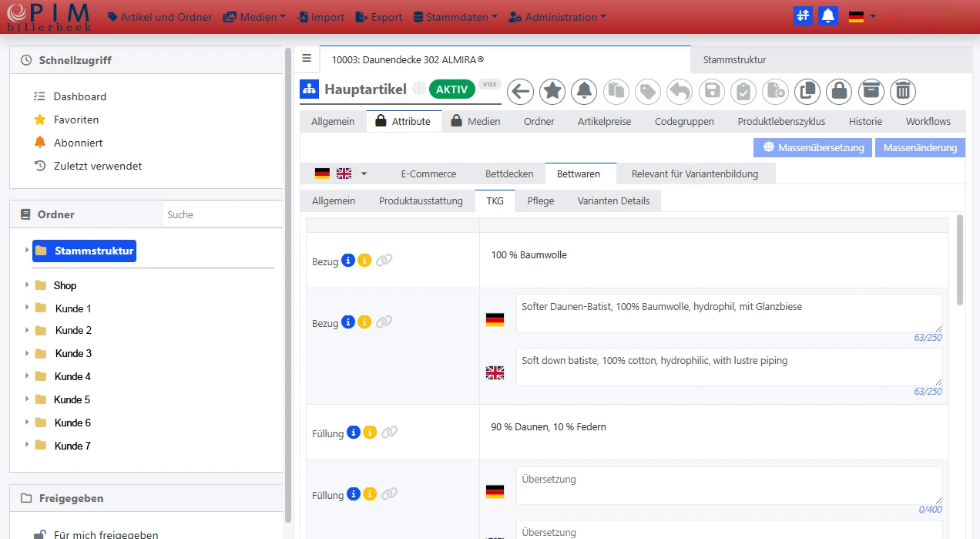Image resolution: width=980 pixels, height=539 pixels.
Task: Click attribute list vertical scrollbar
Action: tap(960, 260)
